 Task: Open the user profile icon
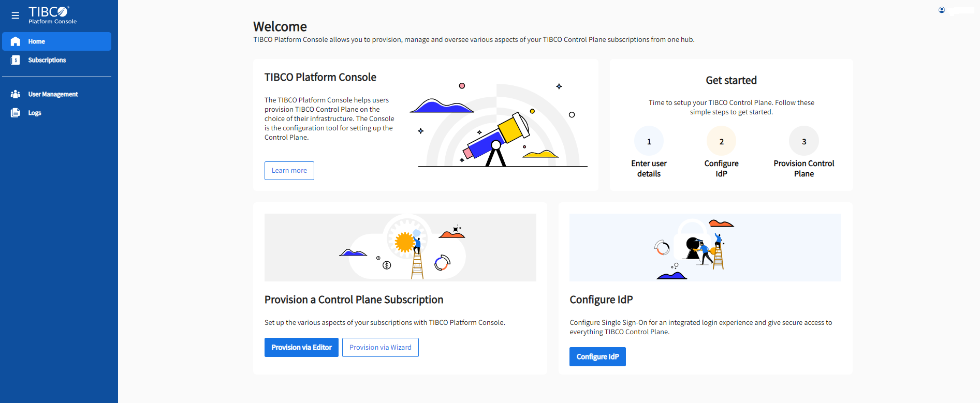tap(942, 10)
